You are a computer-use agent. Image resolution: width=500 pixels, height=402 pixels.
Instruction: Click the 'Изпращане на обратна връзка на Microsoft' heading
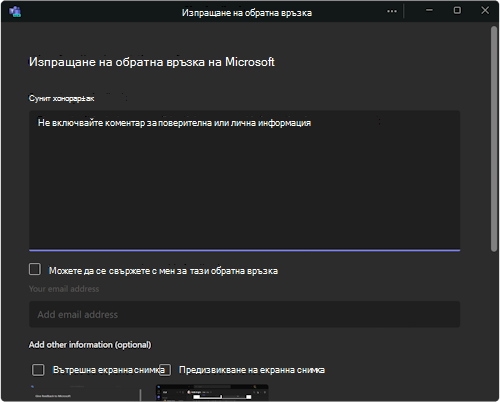tap(152, 62)
